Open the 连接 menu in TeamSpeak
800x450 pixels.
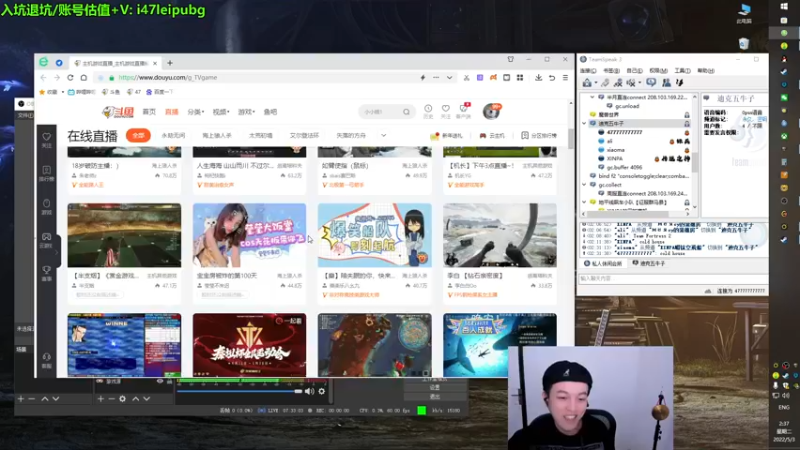(588, 70)
